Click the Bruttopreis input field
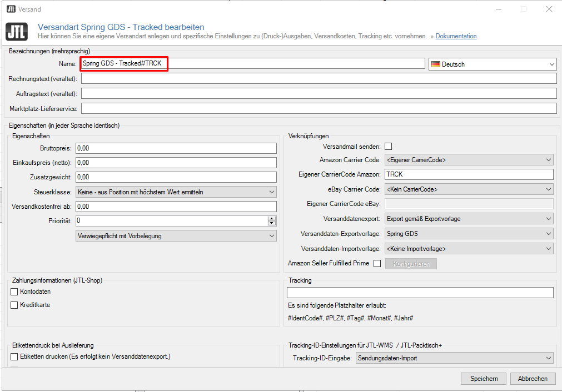The width and height of the screenshot is (562, 392). 176,148
